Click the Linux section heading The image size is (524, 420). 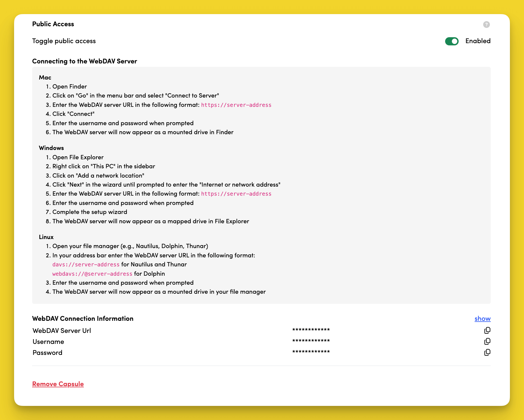46,237
